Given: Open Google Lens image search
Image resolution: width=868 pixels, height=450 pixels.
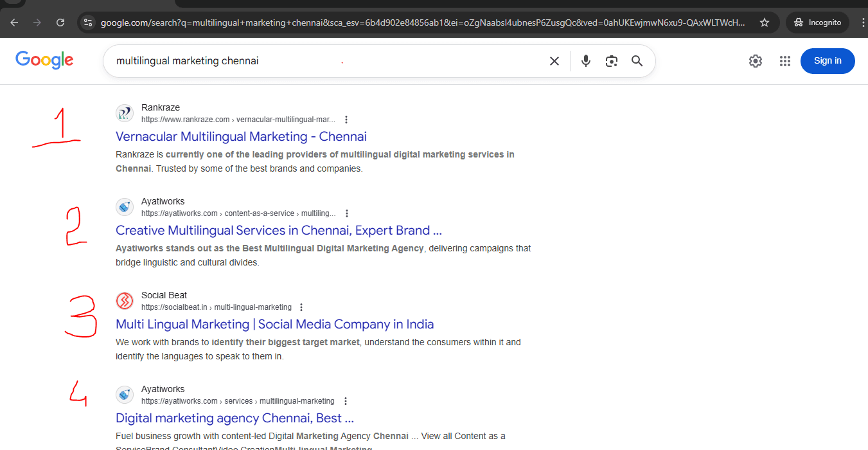Looking at the screenshot, I should [x=611, y=60].
